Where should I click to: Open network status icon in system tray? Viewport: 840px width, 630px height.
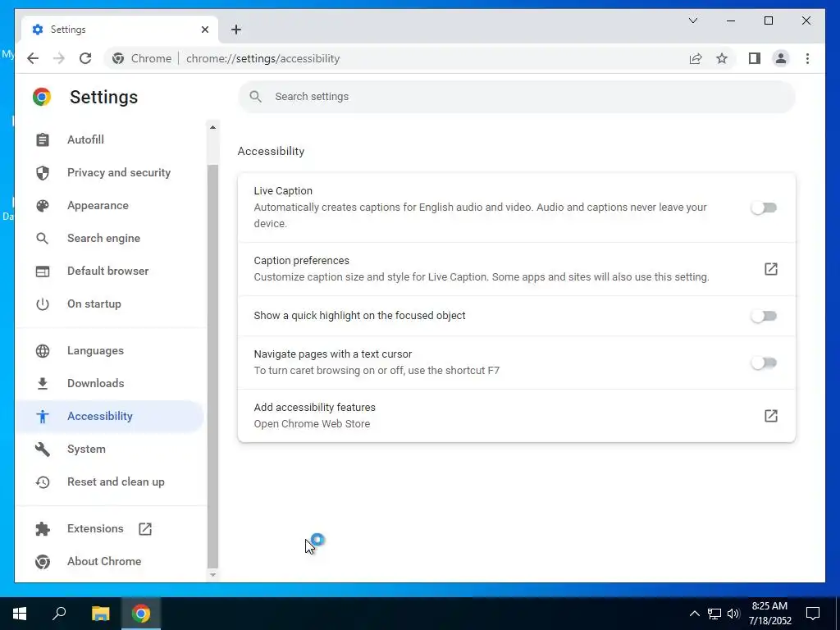coord(714,614)
